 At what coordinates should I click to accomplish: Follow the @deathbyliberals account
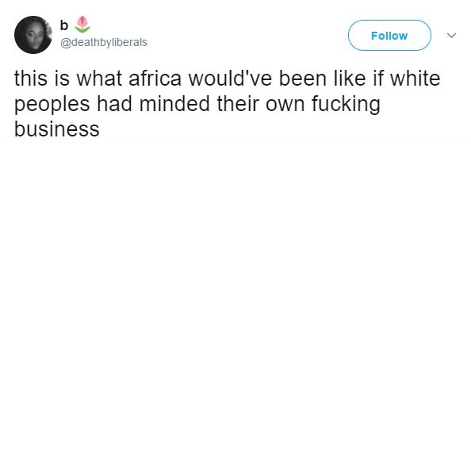click(x=389, y=36)
